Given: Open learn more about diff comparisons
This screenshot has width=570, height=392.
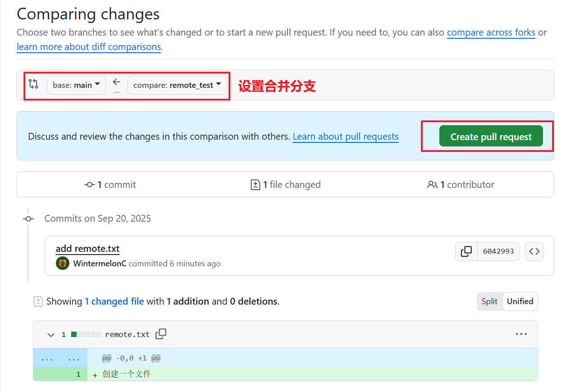Looking at the screenshot, I should click(89, 47).
